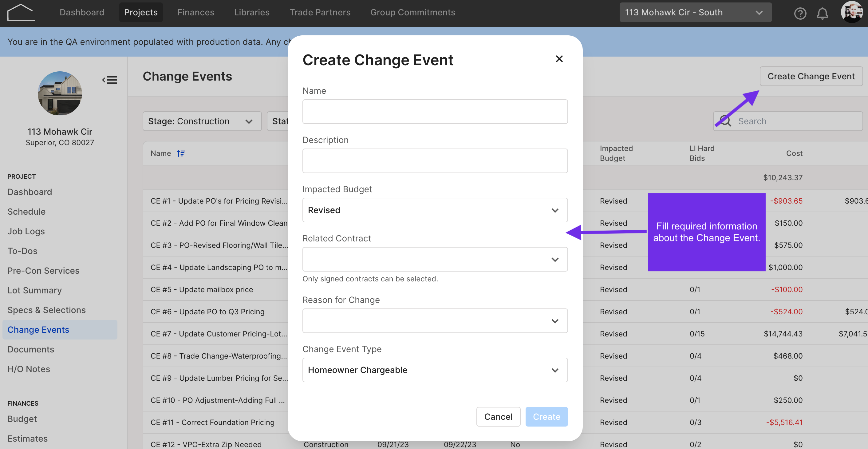This screenshot has height=449, width=868.
Task: Open Pre-Con Services in sidebar
Action: 43,271
